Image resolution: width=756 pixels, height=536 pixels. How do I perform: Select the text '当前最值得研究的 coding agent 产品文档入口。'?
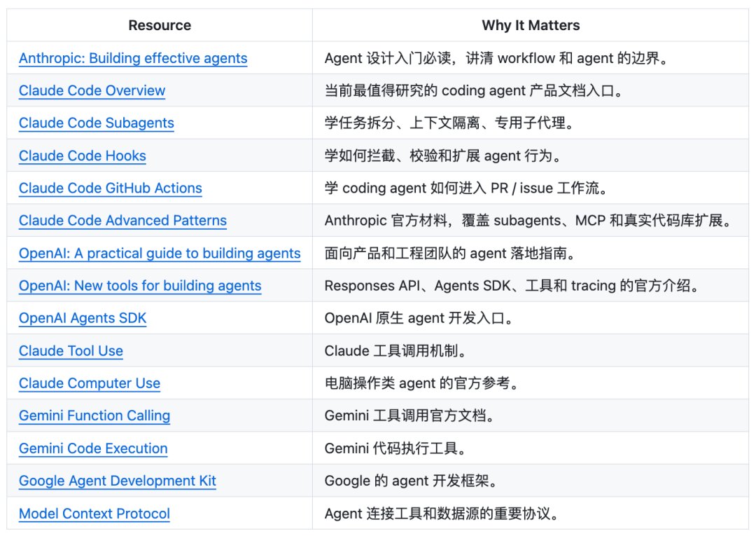(474, 90)
